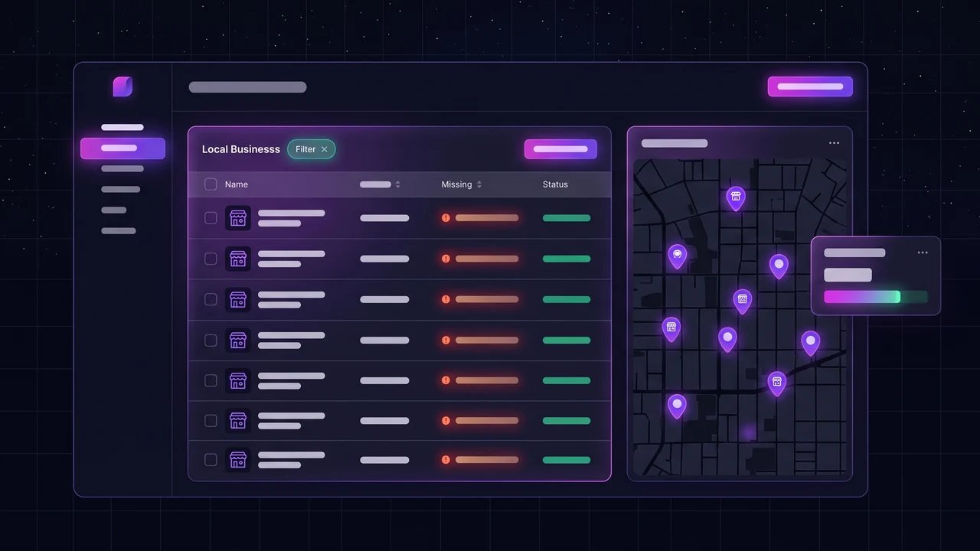Open the three-dot menu on the map panel
The width and height of the screenshot is (980, 551).
coord(834,143)
